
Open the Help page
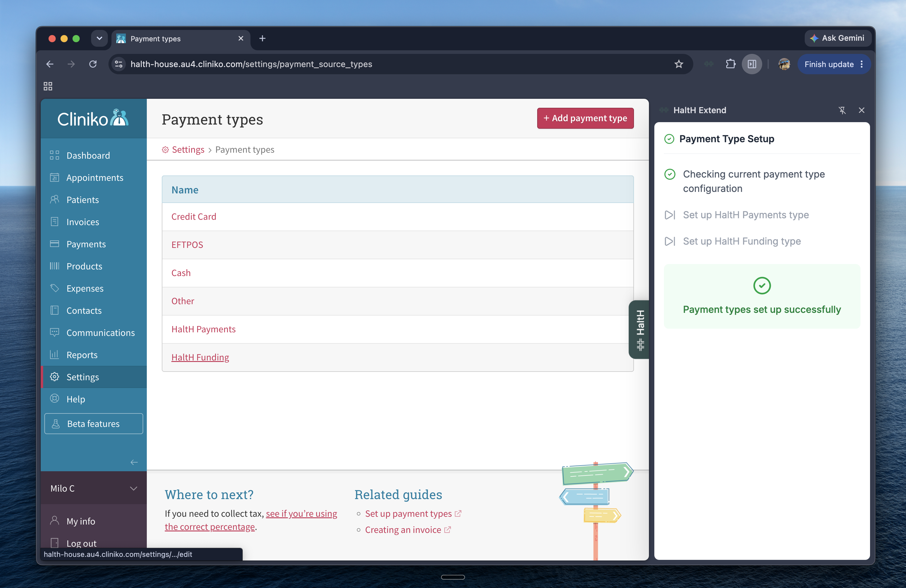(x=94, y=399)
